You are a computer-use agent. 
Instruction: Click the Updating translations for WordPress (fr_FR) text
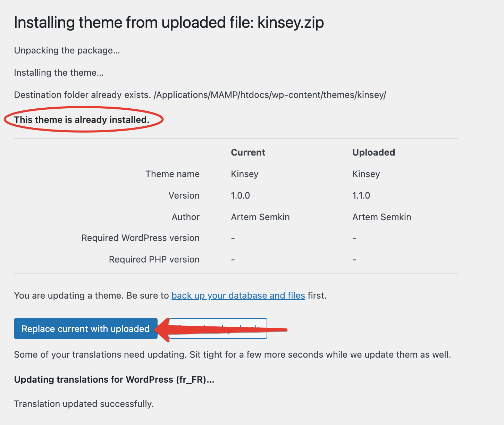[x=114, y=380]
